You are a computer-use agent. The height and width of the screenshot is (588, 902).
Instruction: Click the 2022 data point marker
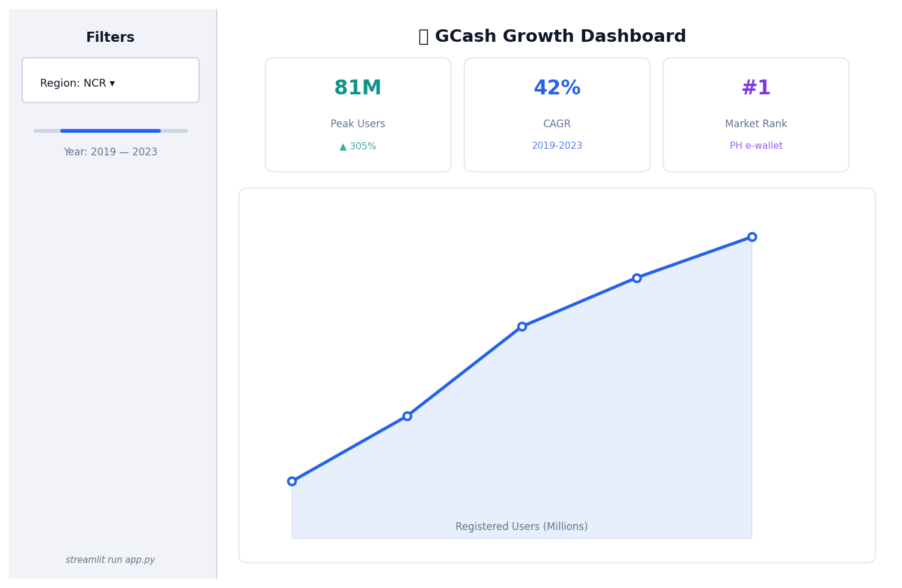pyautogui.click(x=637, y=277)
